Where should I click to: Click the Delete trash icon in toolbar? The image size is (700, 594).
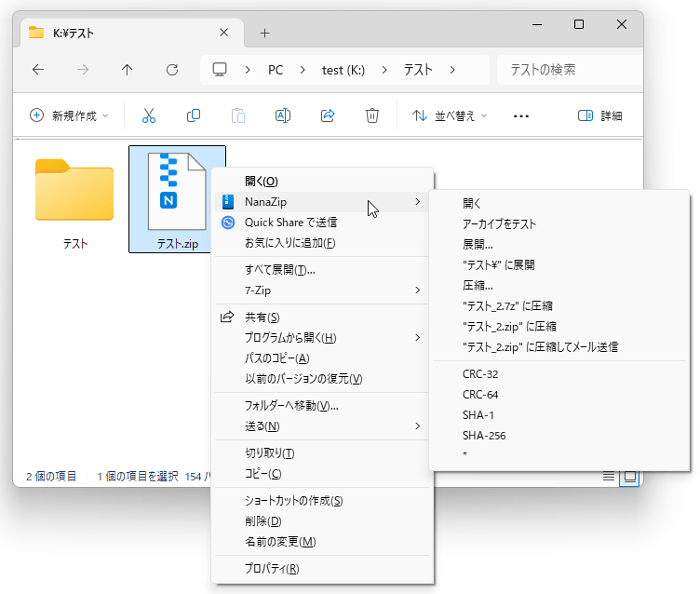click(372, 115)
